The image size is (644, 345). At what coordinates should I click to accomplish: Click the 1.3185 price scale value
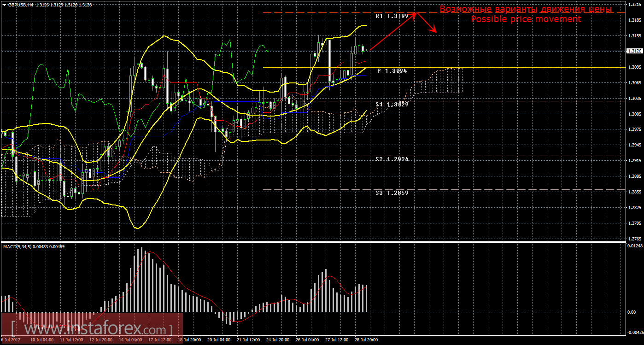(635, 20)
